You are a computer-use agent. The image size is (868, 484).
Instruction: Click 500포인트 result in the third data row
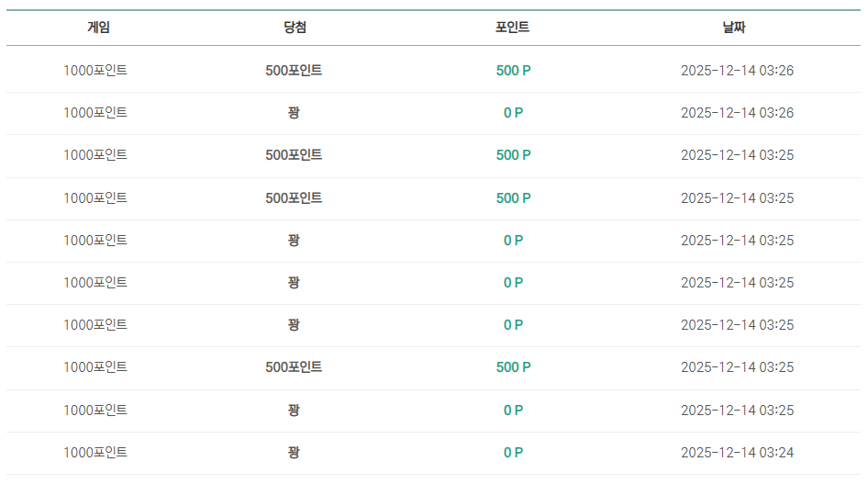[x=294, y=155]
